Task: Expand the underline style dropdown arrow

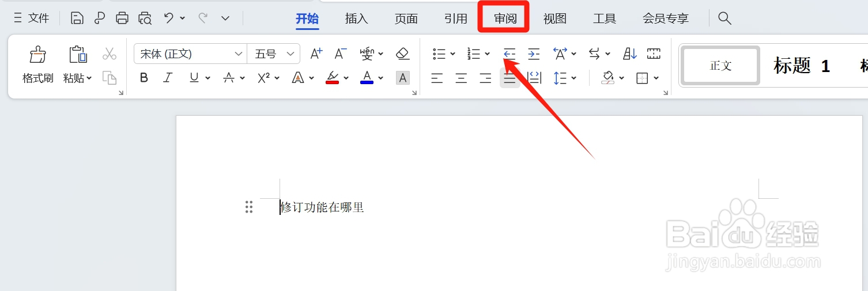Action: [207, 78]
